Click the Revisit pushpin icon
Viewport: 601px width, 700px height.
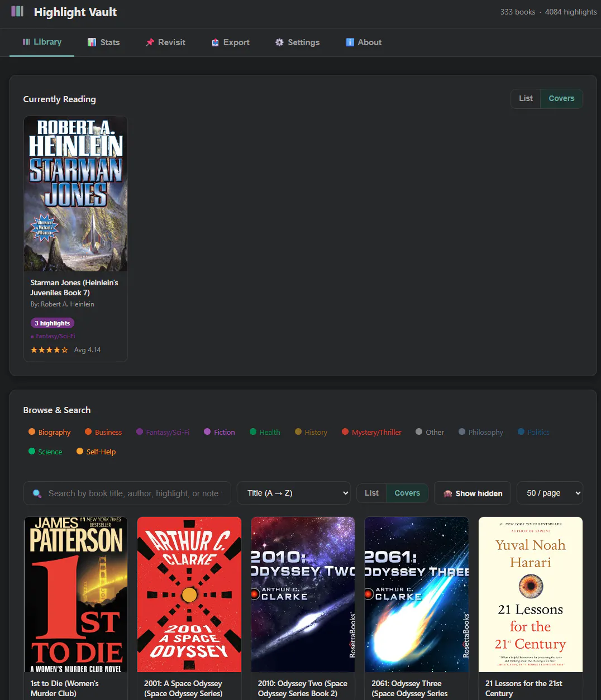pos(150,42)
